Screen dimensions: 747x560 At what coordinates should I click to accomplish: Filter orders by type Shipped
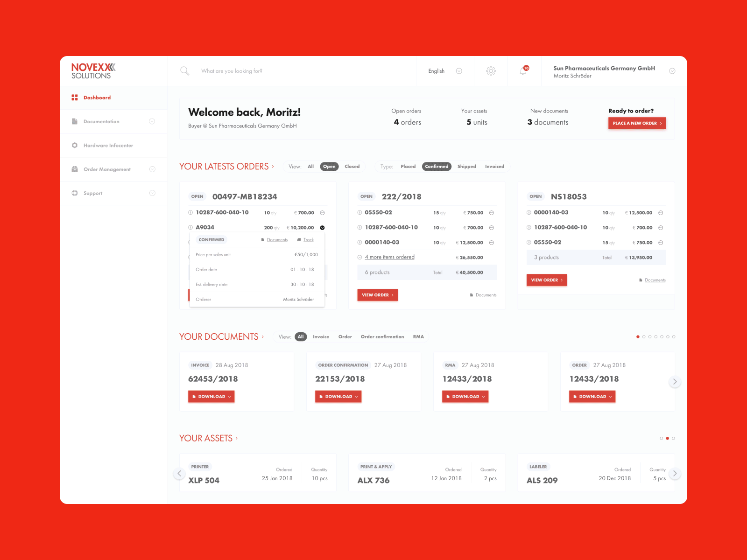click(466, 167)
